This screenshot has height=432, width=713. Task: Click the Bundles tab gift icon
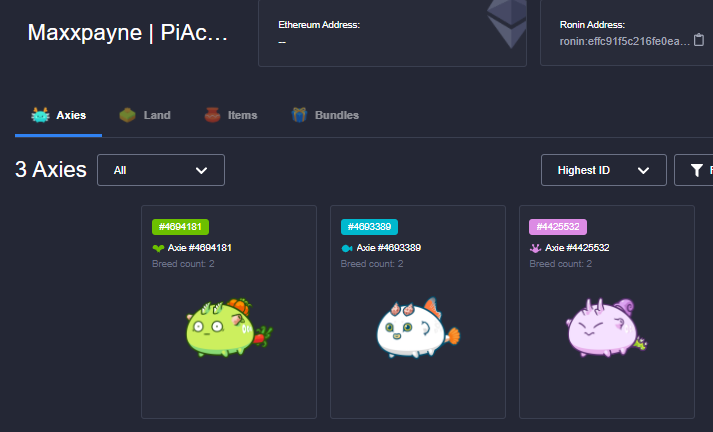coord(299,115)
